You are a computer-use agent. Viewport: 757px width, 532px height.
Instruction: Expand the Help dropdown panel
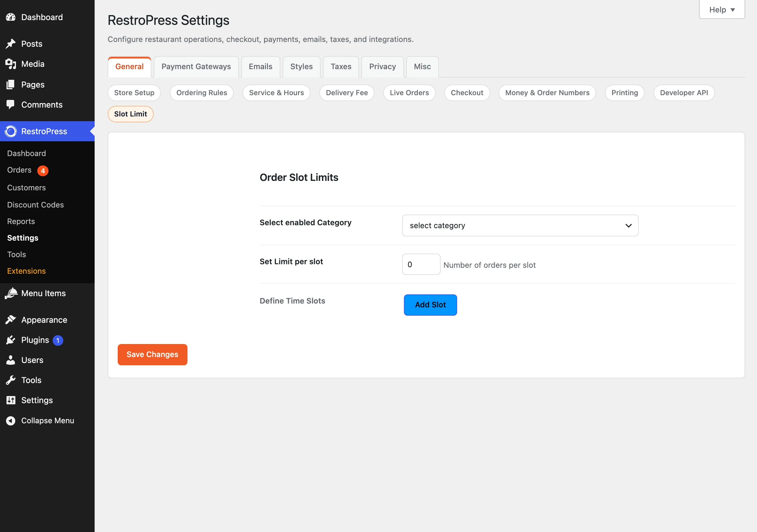pos(722,9)
